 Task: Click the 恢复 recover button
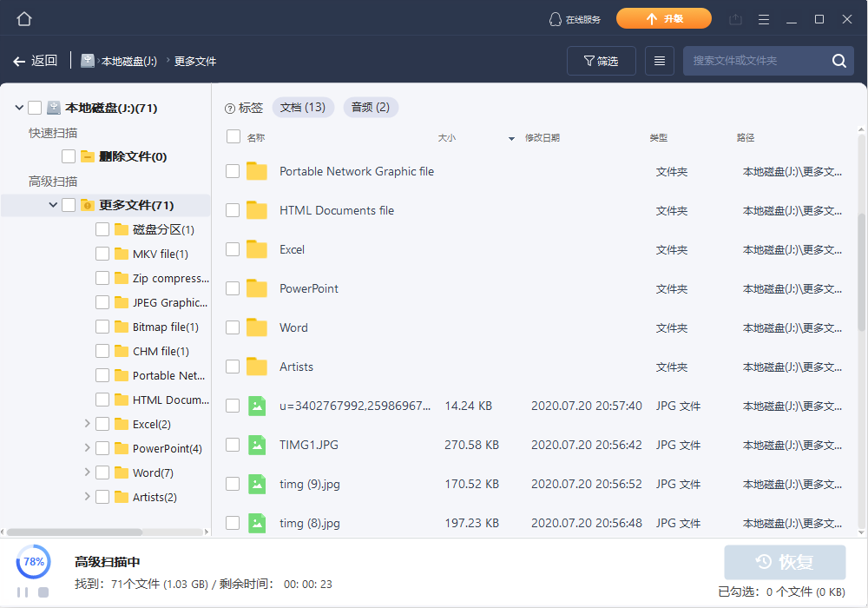785,562
